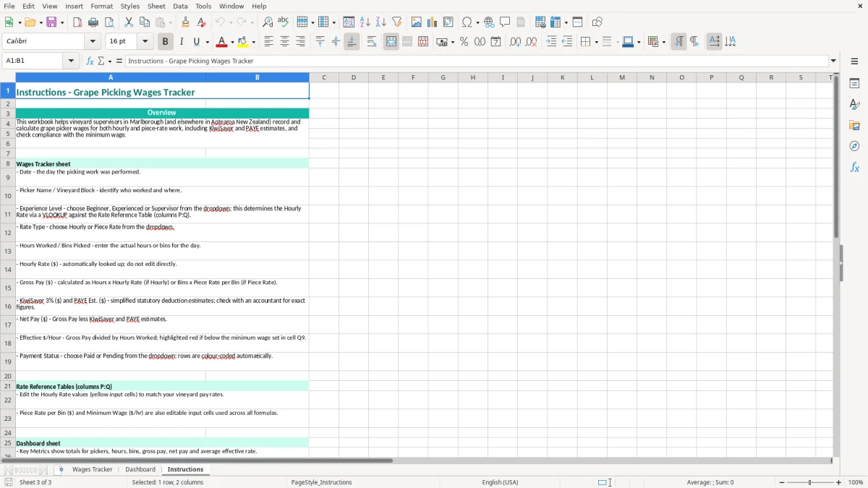The width and height of the screenshot is (868, 488).
Task: Open the font color dropdown arrow
Action: tap(232, 42)
